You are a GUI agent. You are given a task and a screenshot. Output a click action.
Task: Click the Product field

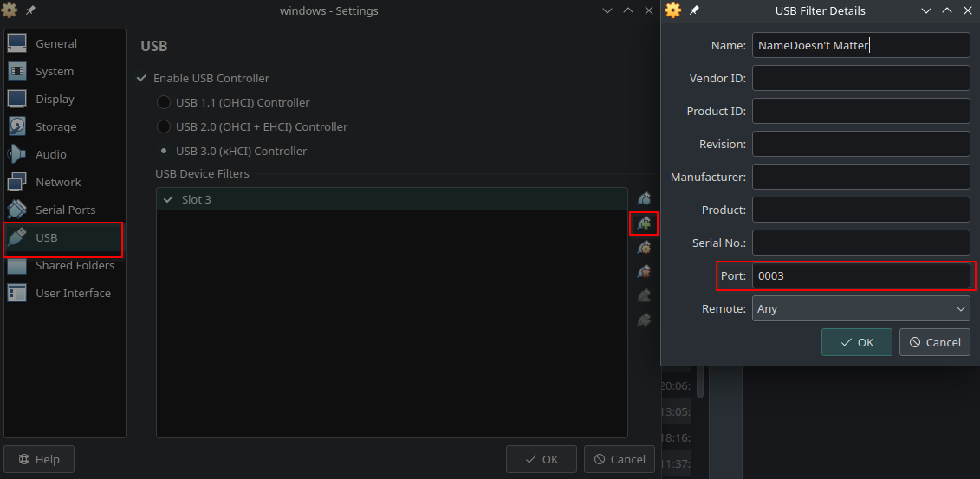tap(860, 210)
